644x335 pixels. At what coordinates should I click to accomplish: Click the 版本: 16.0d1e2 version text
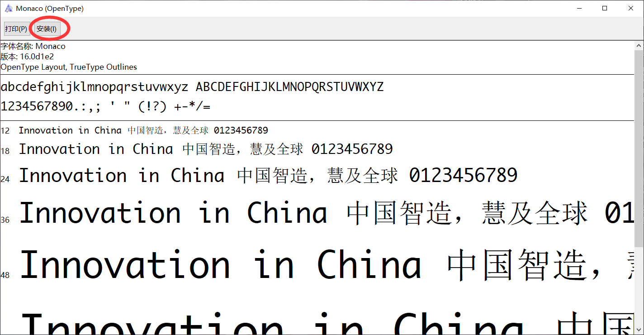point(27,57)
